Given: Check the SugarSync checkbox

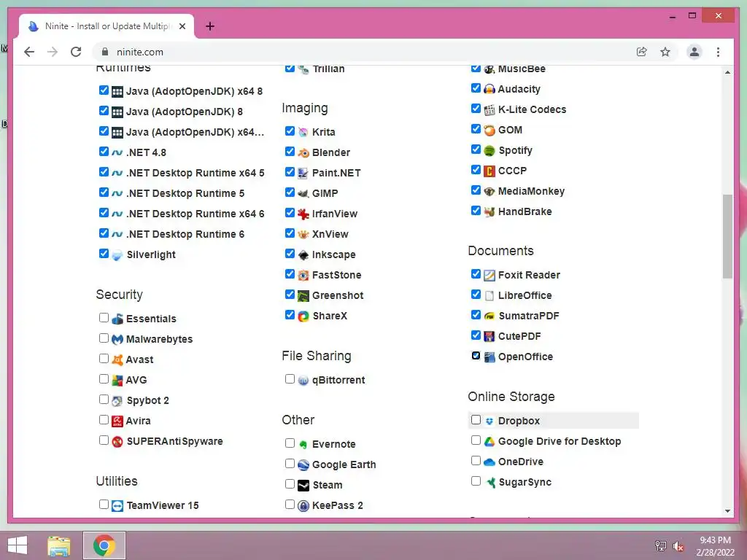Looking at the screenshot, I should (x=476, y=481).
